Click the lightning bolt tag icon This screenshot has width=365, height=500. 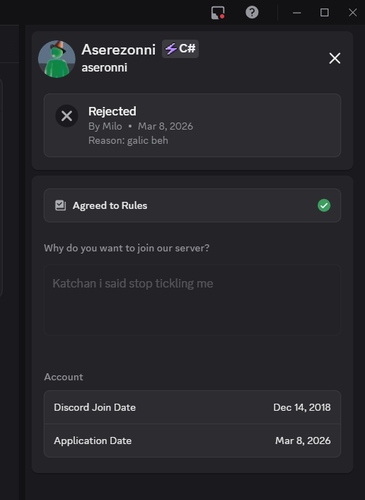click(x=171, y=49)
